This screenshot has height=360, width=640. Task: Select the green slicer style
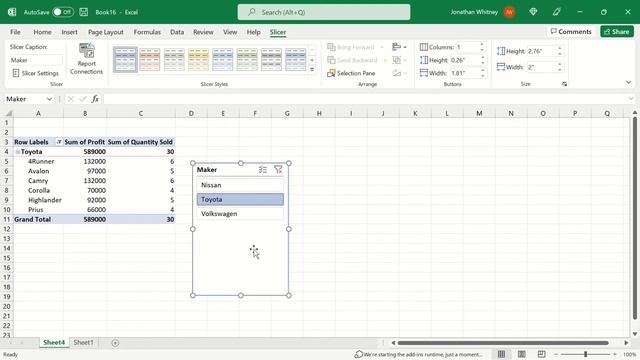coord(247,60)
